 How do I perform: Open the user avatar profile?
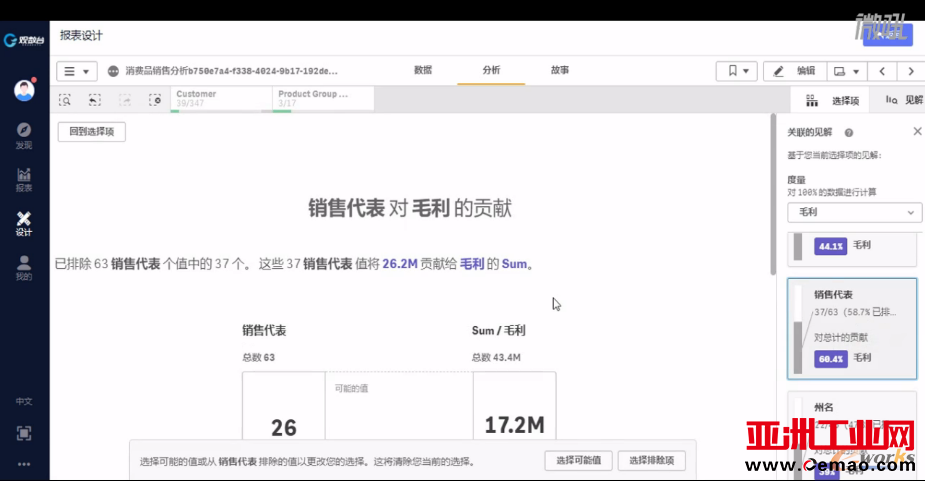point(24,90)
